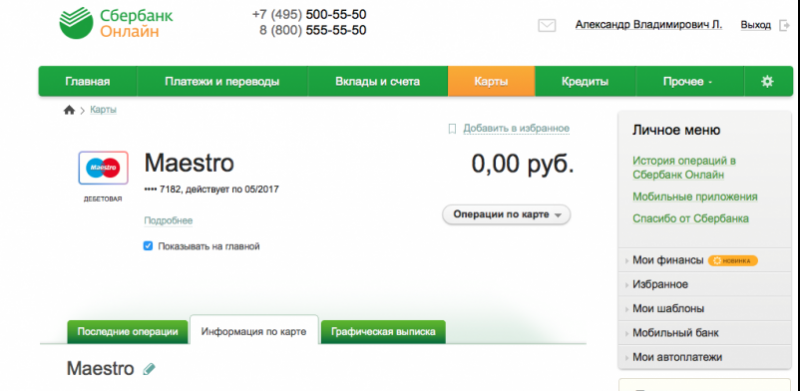
Task: Click the user name Александр Владимирович Л.
Action: [x=649, y=25]
